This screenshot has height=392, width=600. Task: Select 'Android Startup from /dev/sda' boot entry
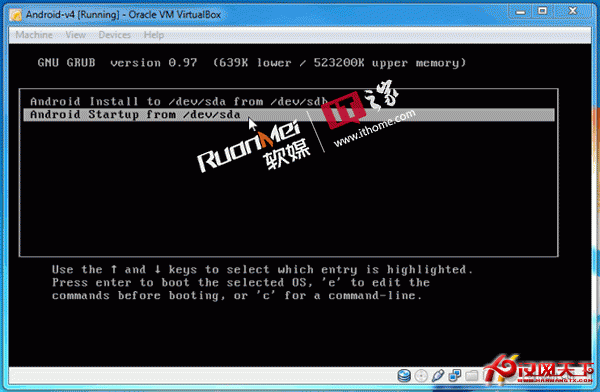click(x=289, y=115)
